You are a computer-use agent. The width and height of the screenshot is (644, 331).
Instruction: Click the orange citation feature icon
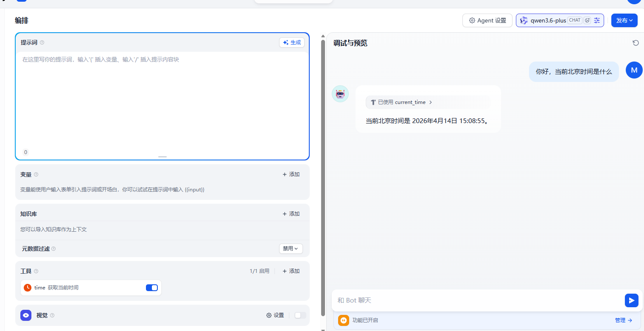click(343, 320)
